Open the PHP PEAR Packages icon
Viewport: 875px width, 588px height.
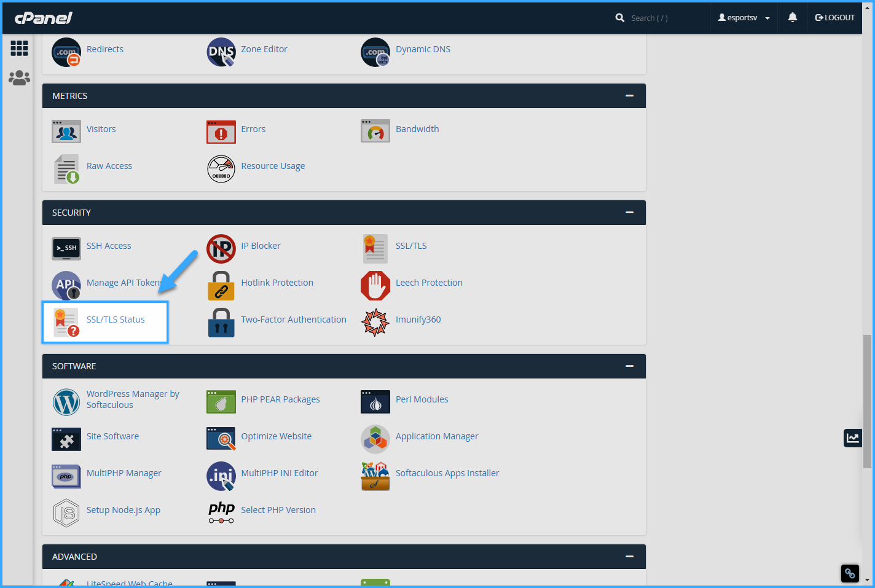pyautogui.click(x=221, y=402)
